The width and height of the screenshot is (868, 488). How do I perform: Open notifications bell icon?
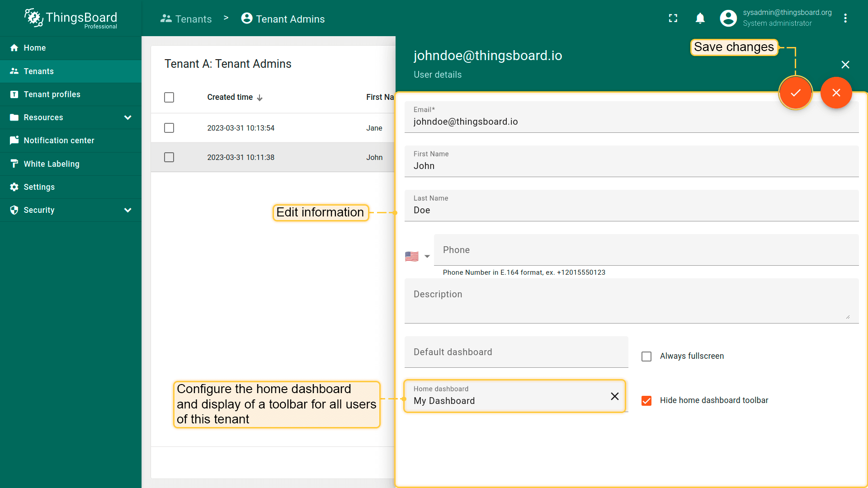tap(700, 18)
